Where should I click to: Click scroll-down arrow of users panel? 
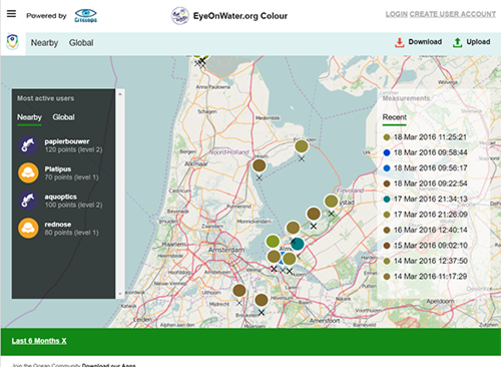(x=120, y=294)
